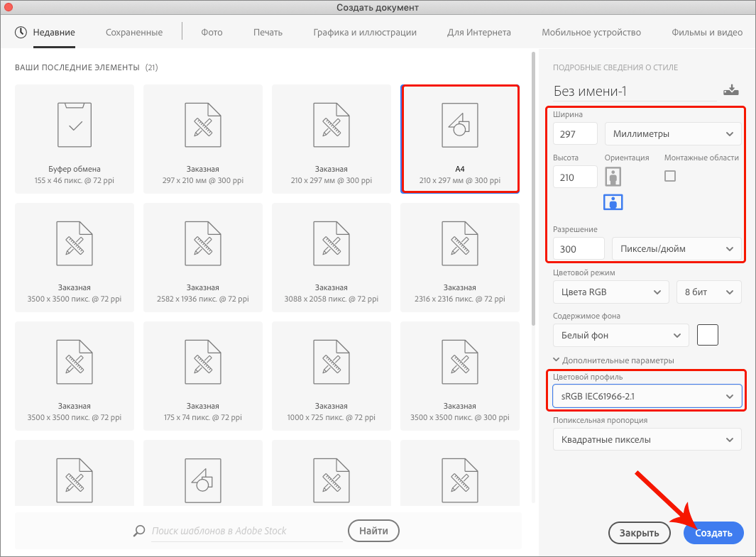Open the Пикселы/дюйм resolution units dropdown
This screenshot has height=557, width=756.
tap(676, 248)
